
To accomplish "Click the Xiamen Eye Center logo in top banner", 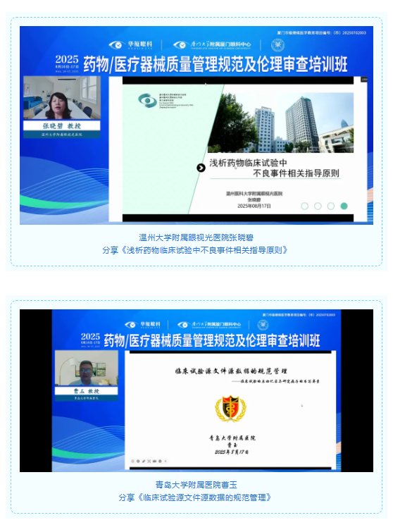I will [x=212, y=45].
